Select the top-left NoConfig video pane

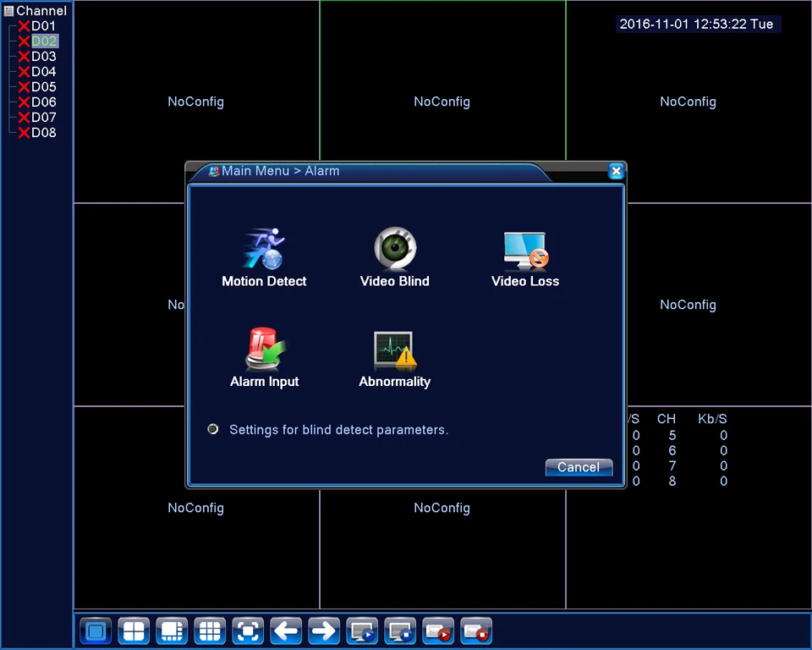pos(195,102)
